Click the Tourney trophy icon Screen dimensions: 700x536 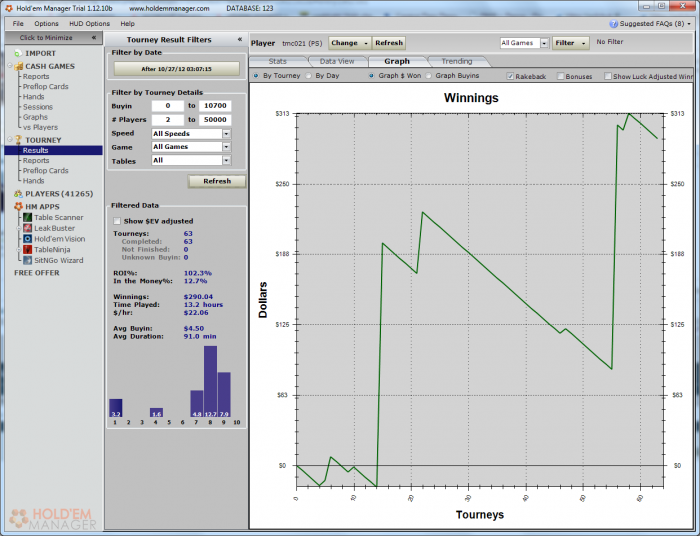point(18,140)
